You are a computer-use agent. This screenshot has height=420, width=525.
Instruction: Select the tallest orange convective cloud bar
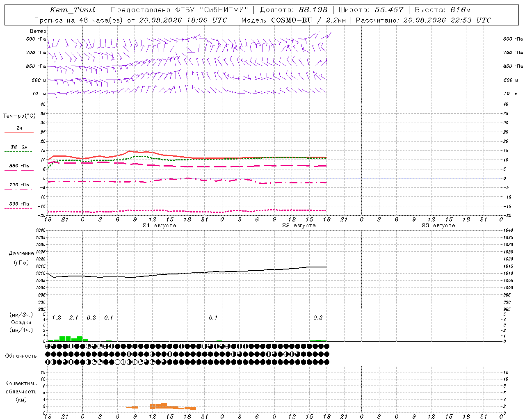164,406
